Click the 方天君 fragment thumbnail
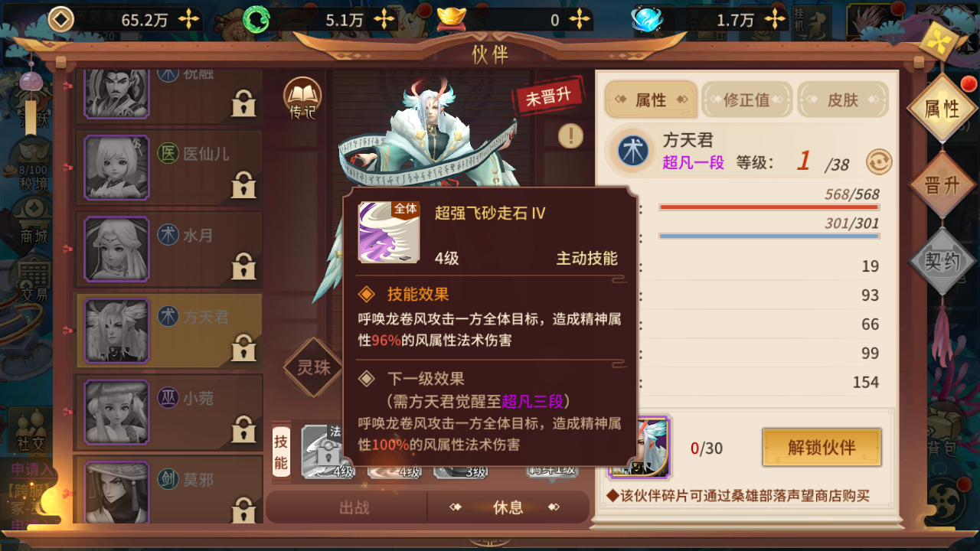The image size is (980, 551). click(640, 447)
